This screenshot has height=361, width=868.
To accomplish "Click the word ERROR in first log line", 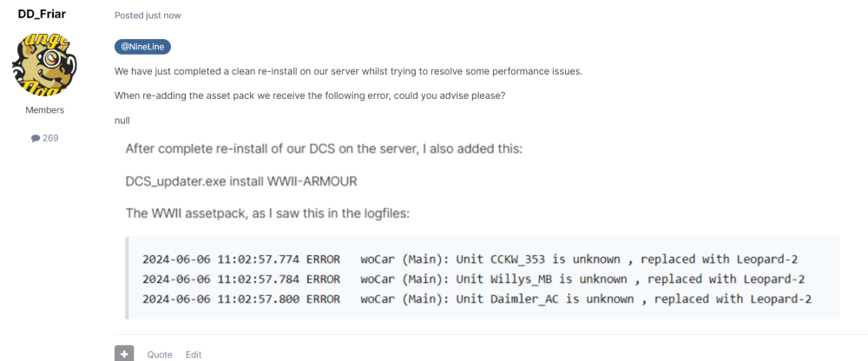I will [x=323, y=258].
